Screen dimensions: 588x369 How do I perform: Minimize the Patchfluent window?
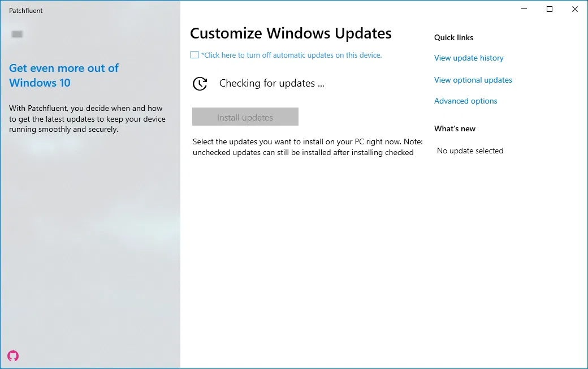click(524, 9)
